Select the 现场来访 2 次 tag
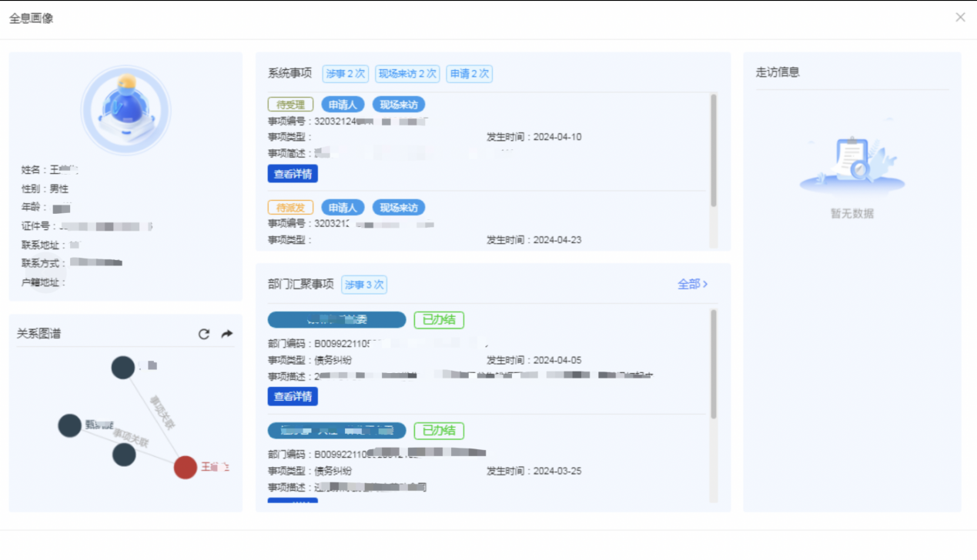This screenshot has width=977, height=560. click(407, 74)
